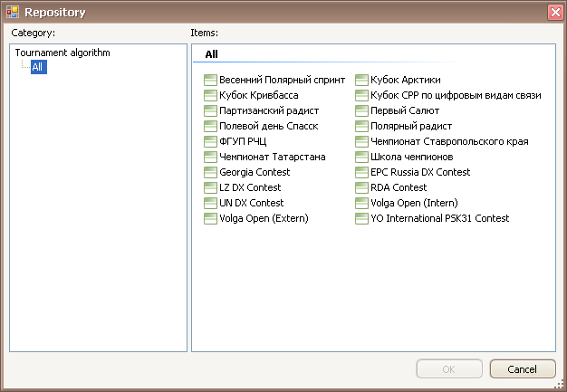Click the Volga Open (Intern) item icon
The width and height of the screenshot is (567, 392).
coord(362,203)
